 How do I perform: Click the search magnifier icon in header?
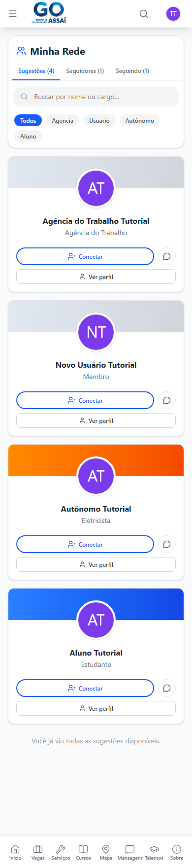pos(144,14)
